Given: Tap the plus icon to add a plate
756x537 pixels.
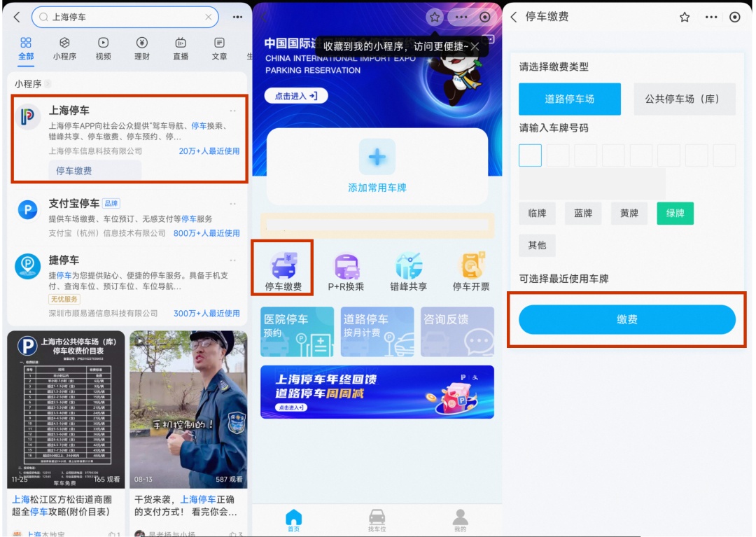Looking at the screenshot, I should pyautogui.click(x=377, y=157).
